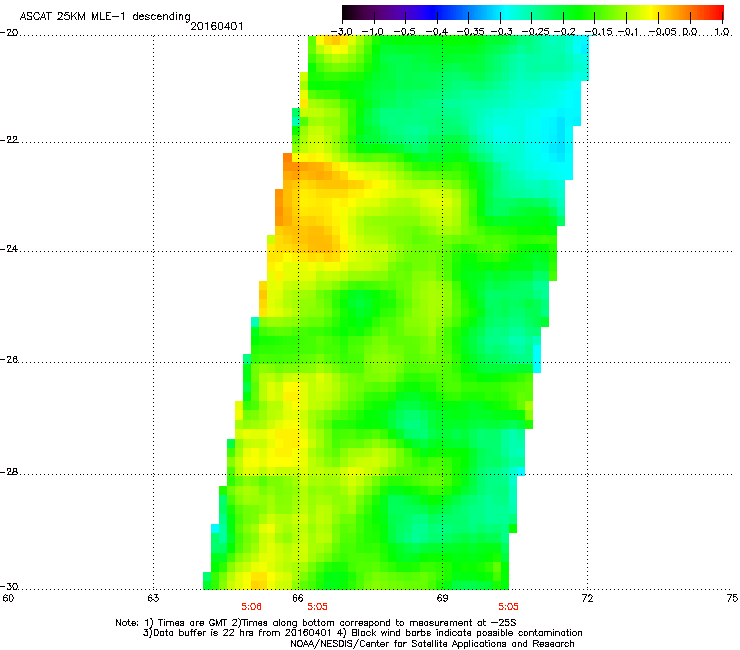Click the '0.0' color scale label

pos(690,32)
